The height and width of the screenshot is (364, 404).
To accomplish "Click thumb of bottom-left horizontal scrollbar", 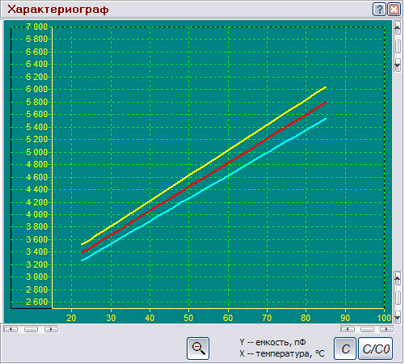I will tap(31, 329).
